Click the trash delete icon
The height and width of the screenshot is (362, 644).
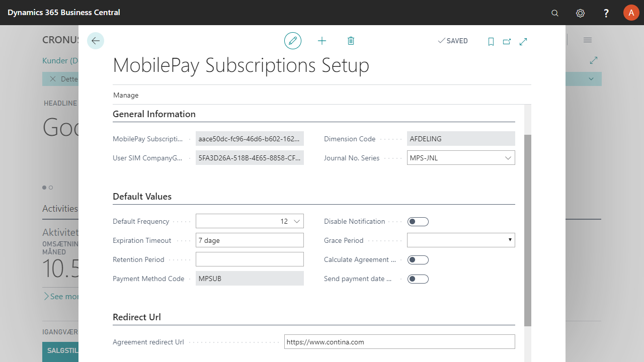[351, 41]
